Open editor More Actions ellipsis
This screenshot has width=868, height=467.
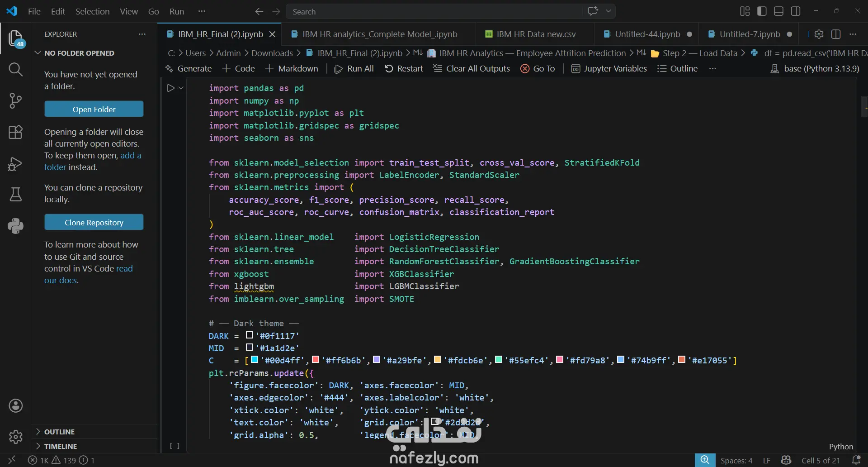click(x=853, y=34)
